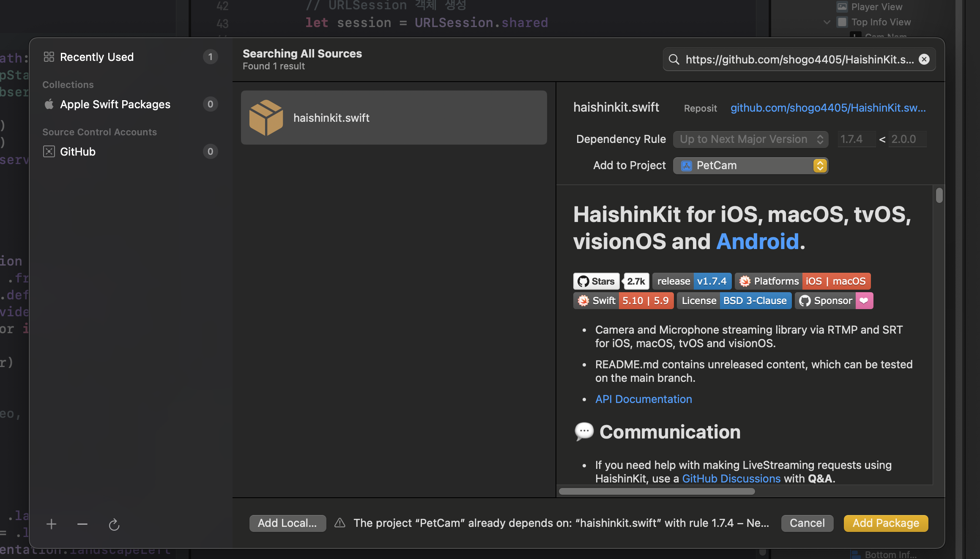Open the Add to Project PetCam dropdown
Image resolution: width=980 pixels, height=559 pixels.
[750, 165]
